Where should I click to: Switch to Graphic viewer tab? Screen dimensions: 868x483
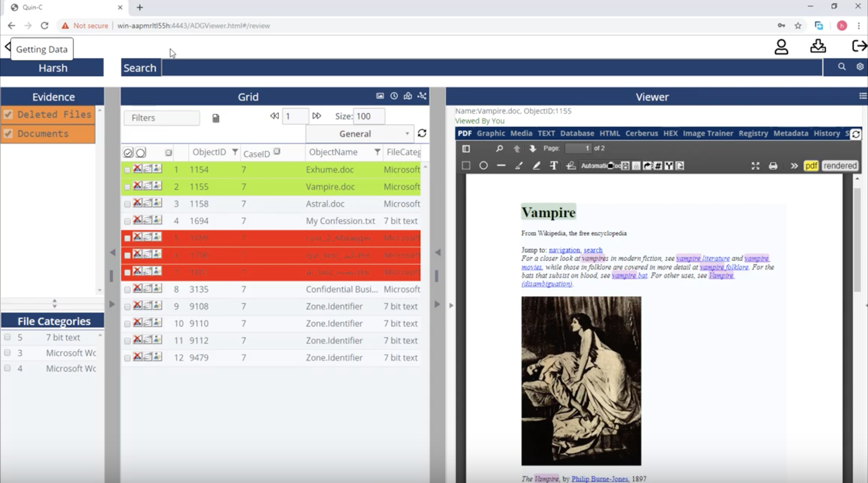[490, 133]
